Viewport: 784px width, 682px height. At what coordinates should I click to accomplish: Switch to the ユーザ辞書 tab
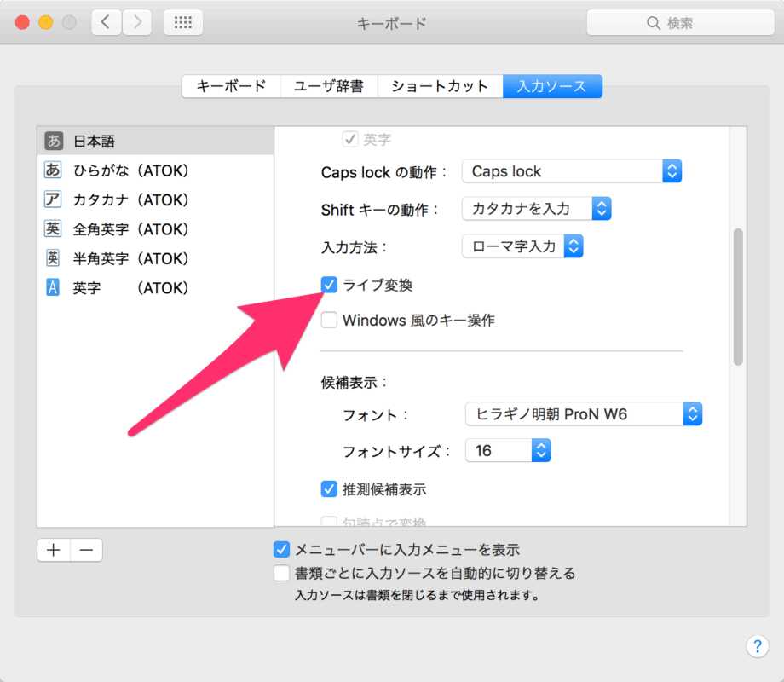click(328, 86)
